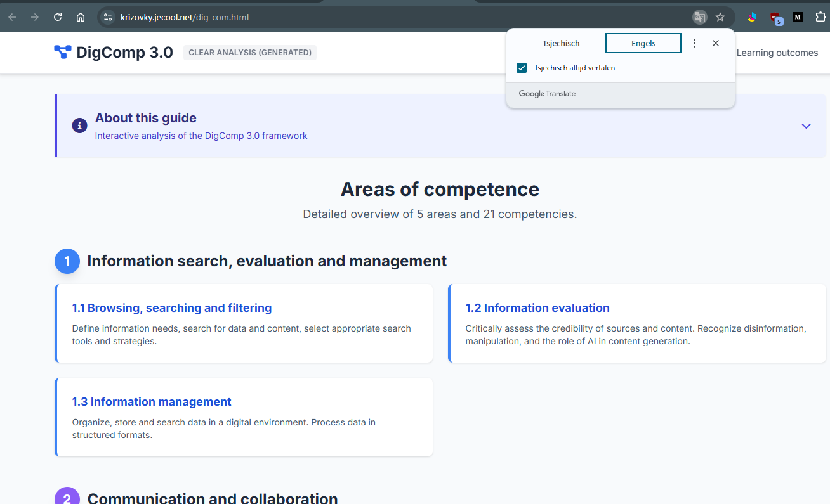The width and height of the screenshot is (830, 504).
Task: Go to the browser home page
Action: 81,17
